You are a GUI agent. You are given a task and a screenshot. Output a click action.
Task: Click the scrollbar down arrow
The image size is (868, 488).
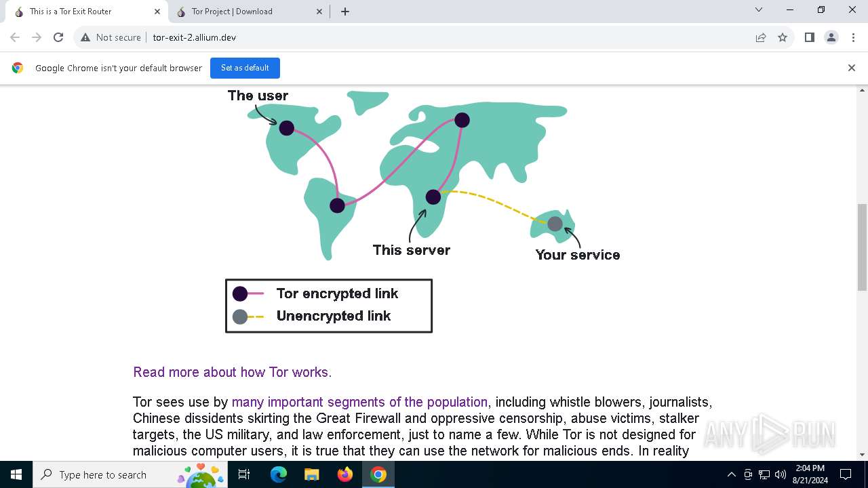click(x=863, y=455)
